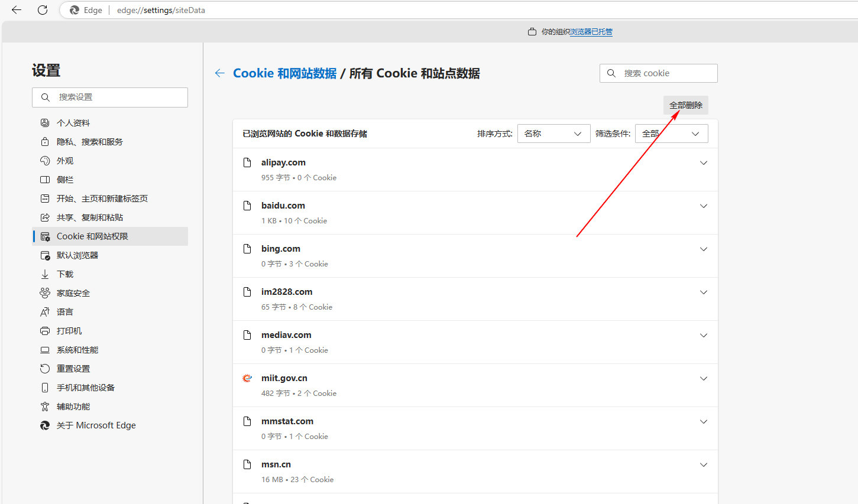Click the 开始、主页和新建标签页 icon
The width and height of the screenshot is (858, 504).
[45, 199]
